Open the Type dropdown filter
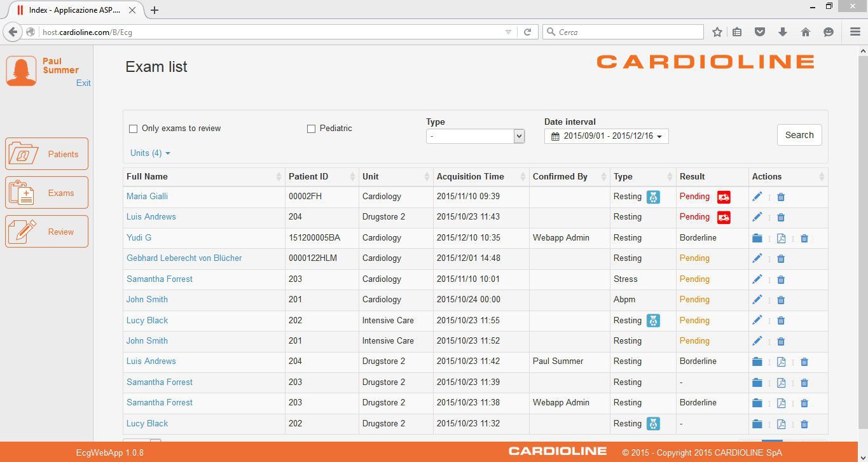868x462 pixels. (x=475, y=136)
